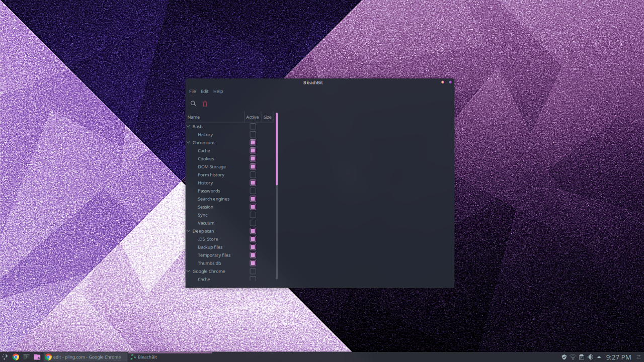Show hidden system tray icons arrow
The image size is (644, 362).
point(599,357)
